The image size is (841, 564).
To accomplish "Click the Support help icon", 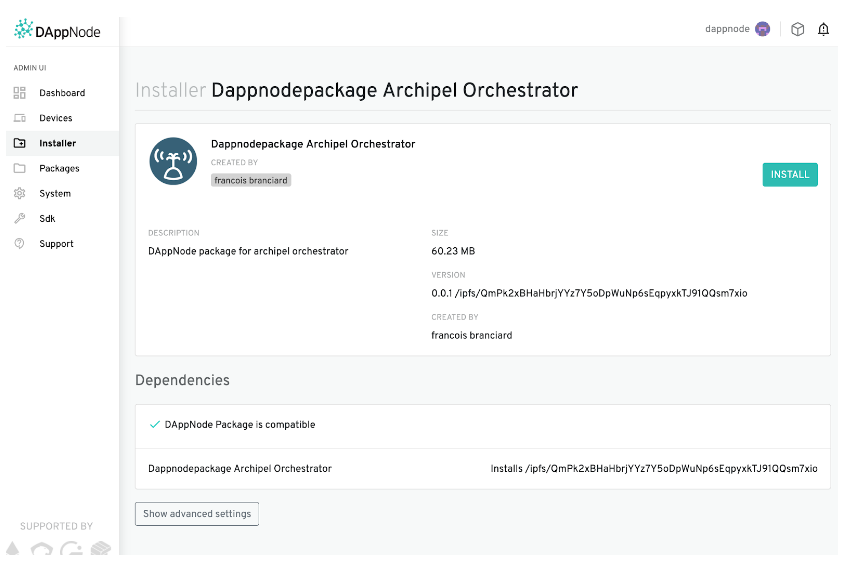I will click(20, 243).
